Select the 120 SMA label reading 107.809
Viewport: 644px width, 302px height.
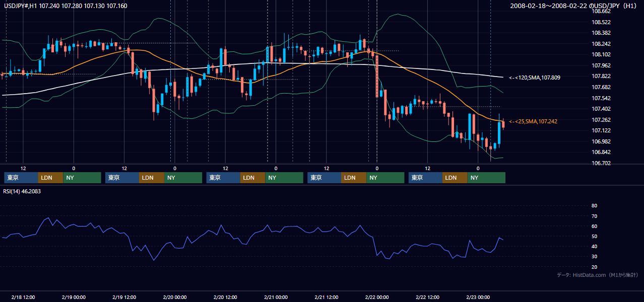click(535, 78)
